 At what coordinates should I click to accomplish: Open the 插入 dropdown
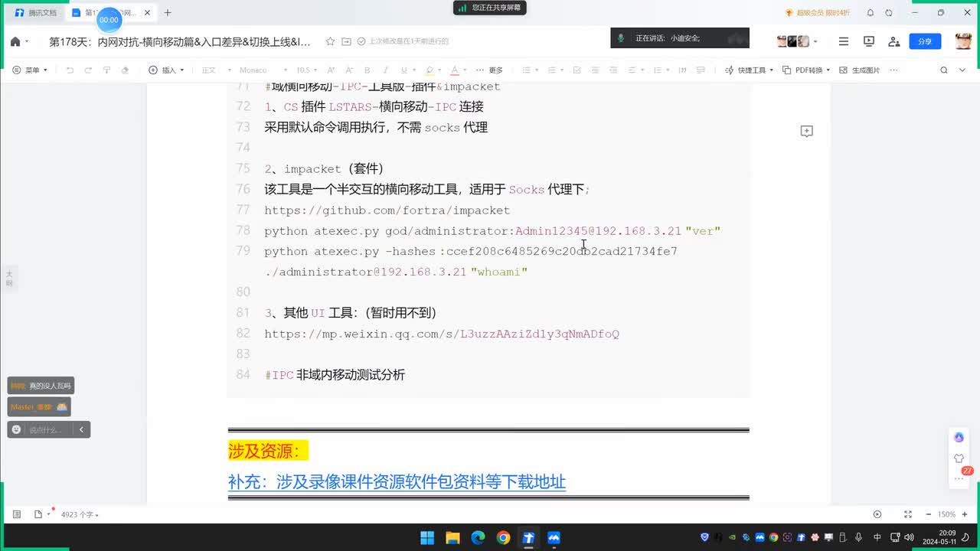tap(165, 70)
